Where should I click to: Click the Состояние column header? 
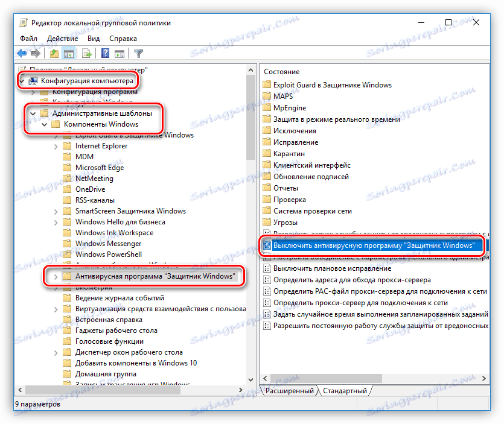[281, 72]
